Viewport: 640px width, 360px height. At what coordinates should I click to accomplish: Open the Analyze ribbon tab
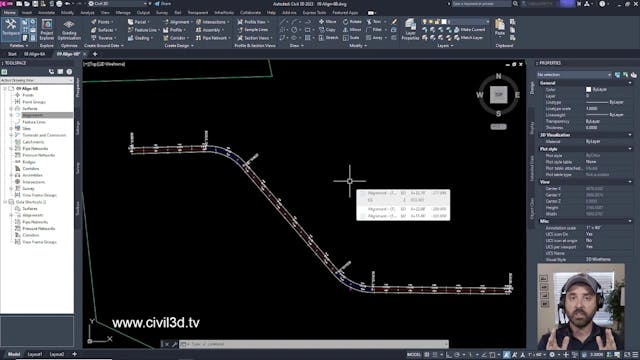click(x=87, y=13)
